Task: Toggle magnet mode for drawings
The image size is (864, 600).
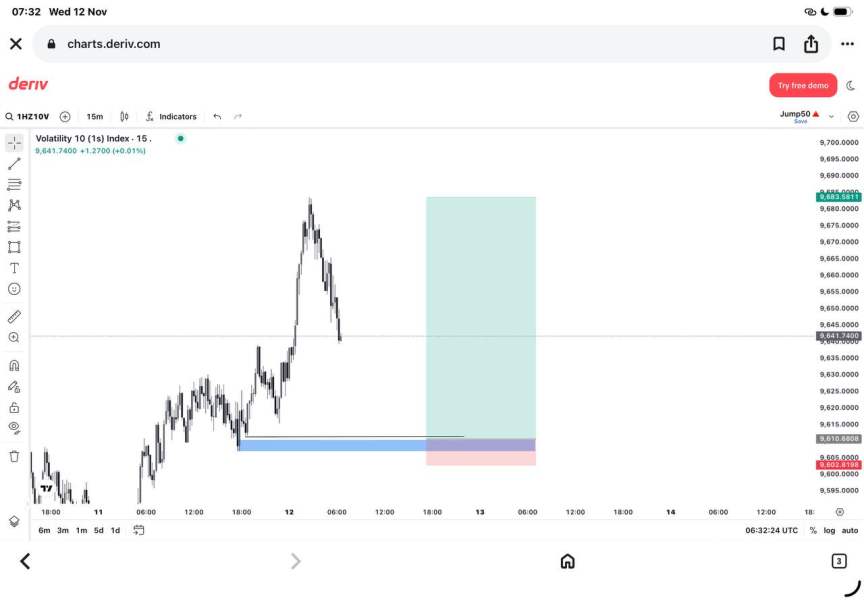Action: point(14,365)
